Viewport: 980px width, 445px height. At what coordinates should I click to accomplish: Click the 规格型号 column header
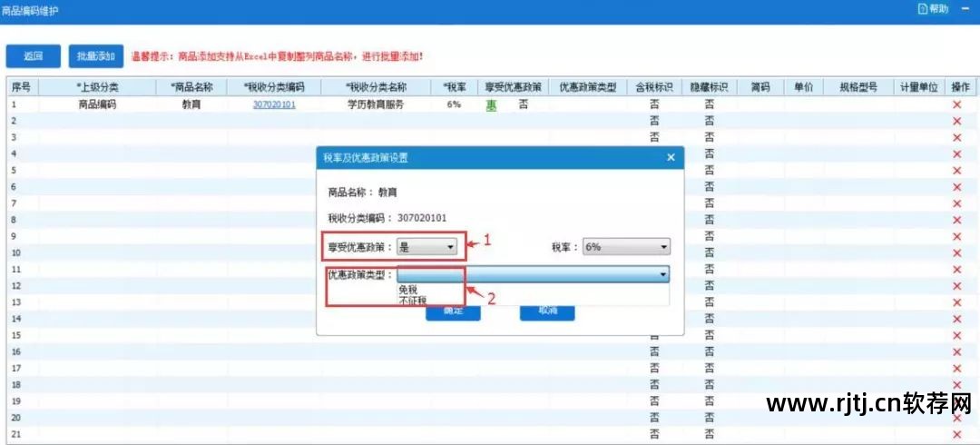(858, 87)
